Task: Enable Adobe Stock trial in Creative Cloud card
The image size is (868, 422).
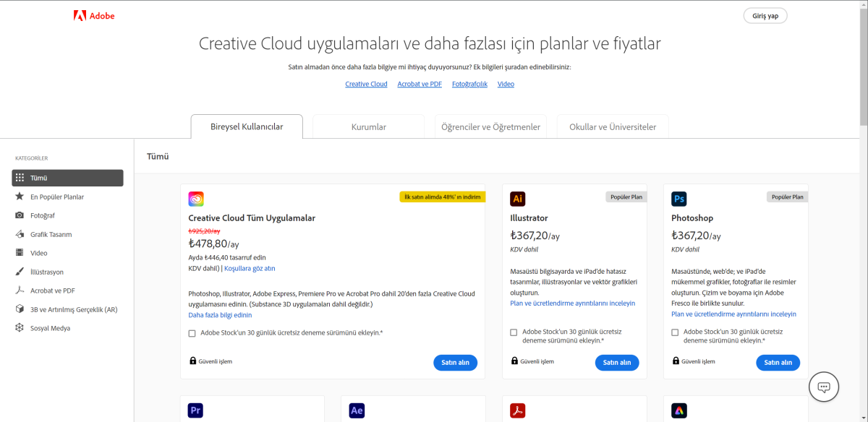Action: pyautogui.click(x=192, y=333)
